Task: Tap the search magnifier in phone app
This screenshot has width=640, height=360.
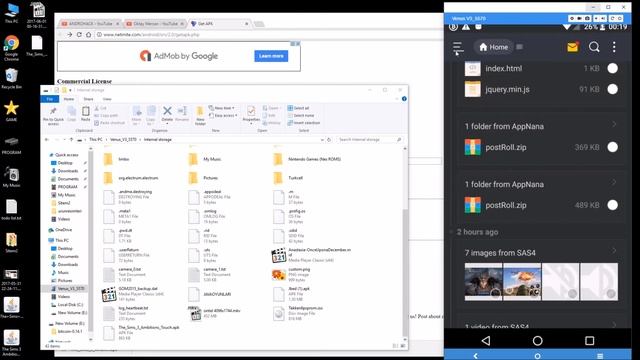Action: pyautogui.click(x=594, y=47)
